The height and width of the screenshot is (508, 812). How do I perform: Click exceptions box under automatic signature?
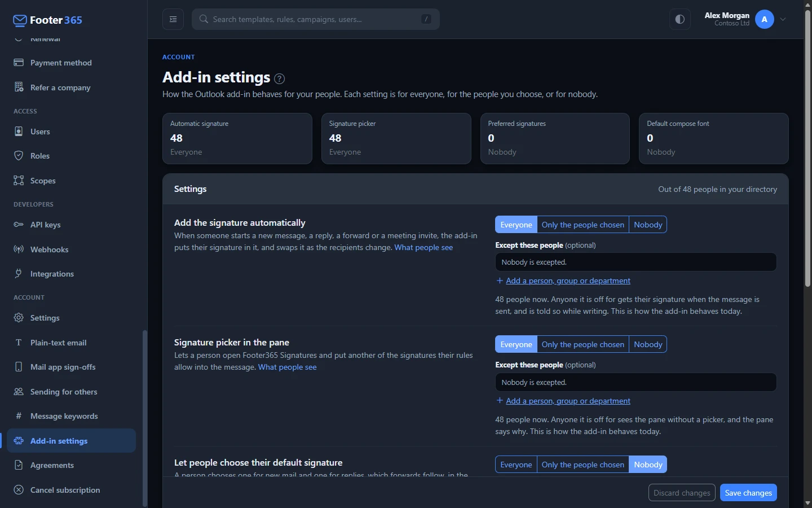coord(636,262)
